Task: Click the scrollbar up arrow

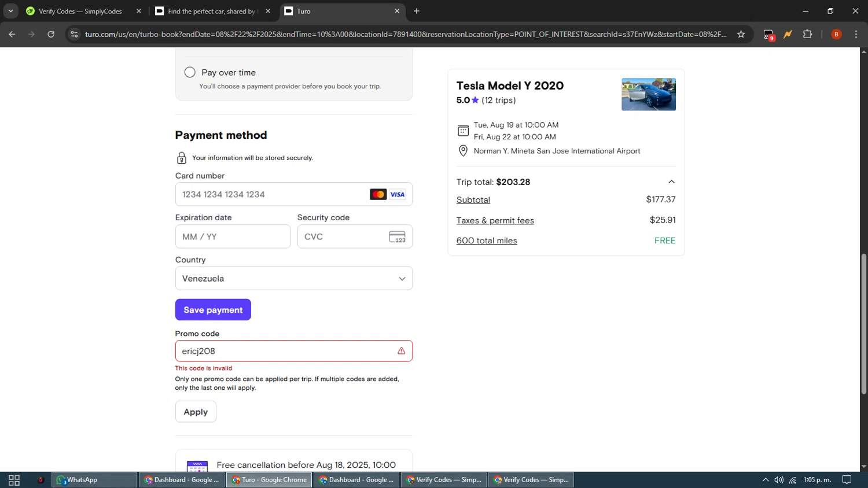Action: click(x=863, y=52)
